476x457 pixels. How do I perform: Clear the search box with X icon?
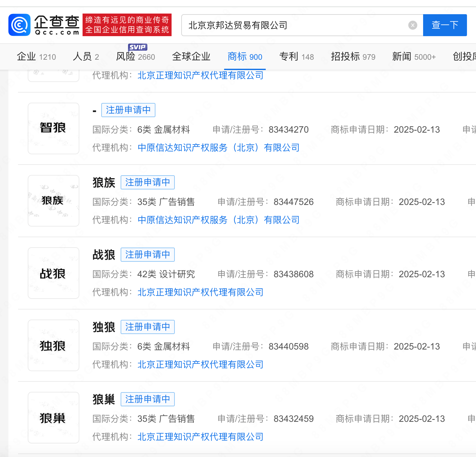tap(413, 25)
